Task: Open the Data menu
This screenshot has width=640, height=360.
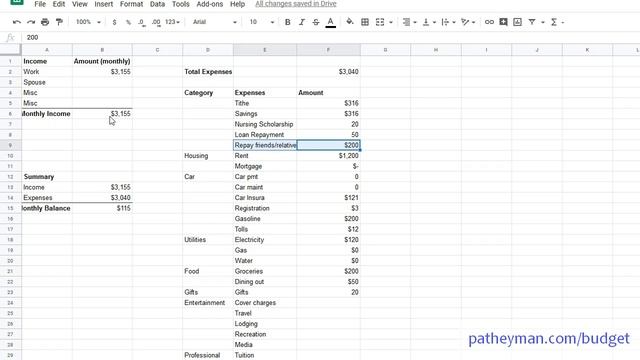Action: click(157, 4)
